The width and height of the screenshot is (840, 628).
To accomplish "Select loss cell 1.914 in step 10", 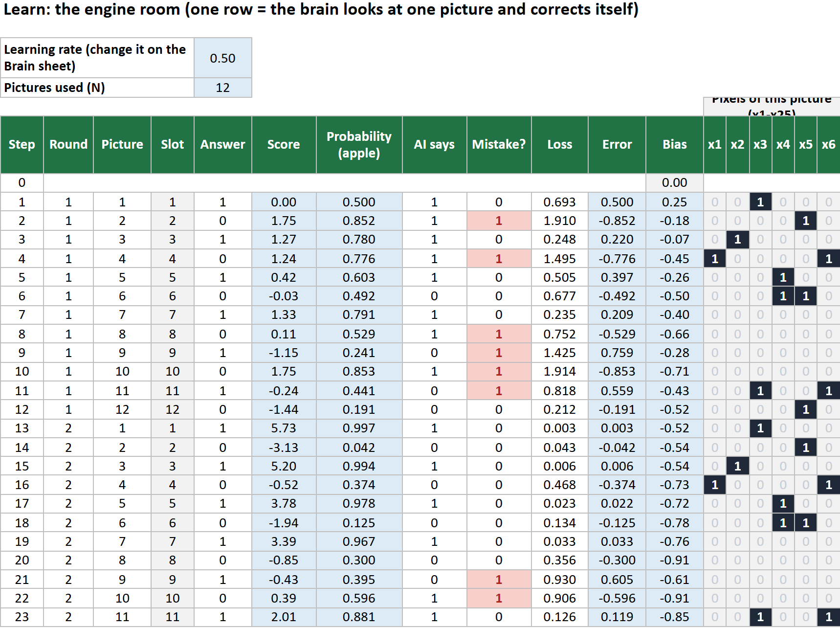I will [560, 372].
